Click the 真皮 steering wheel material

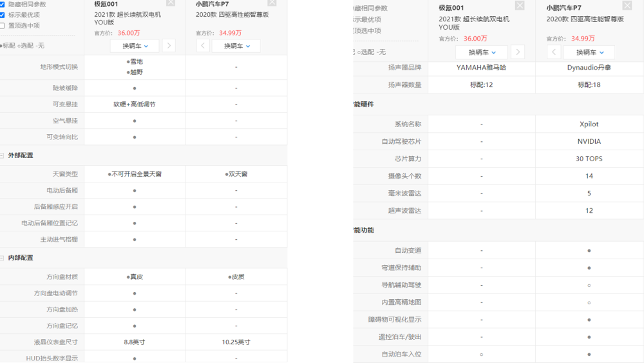(135, 277)
